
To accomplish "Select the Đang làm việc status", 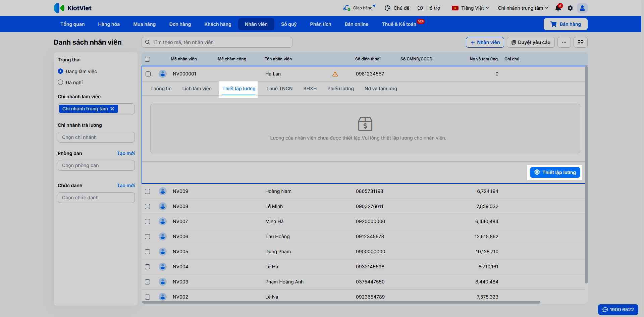I will pos(60,71).
